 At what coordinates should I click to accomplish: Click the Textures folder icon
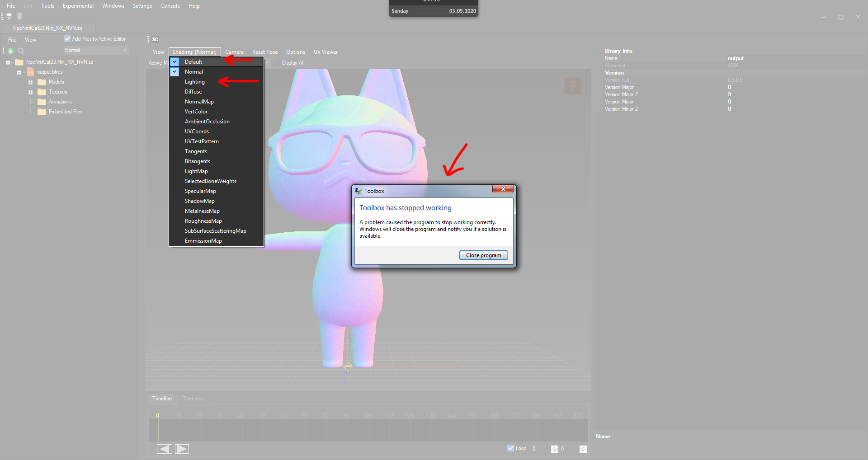tap(42, 92)
